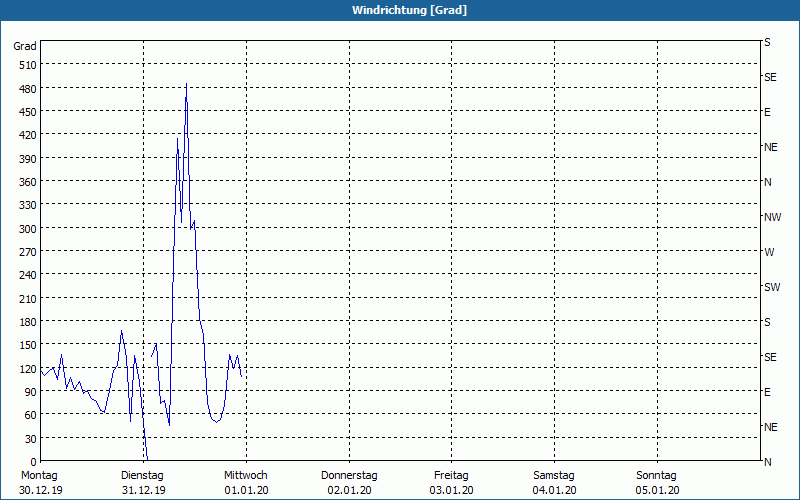The image size is (800, 500).
Task: Click the Freitag day label
Action: [452, 475]
